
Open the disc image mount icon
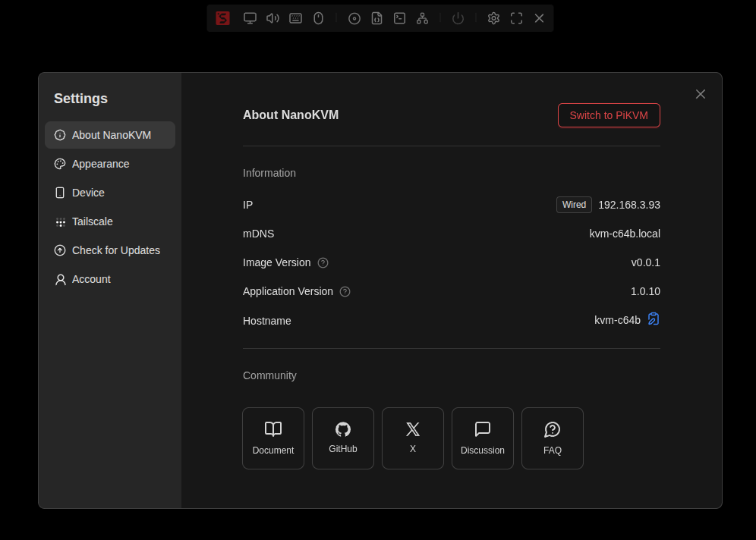tap(354, 18)
